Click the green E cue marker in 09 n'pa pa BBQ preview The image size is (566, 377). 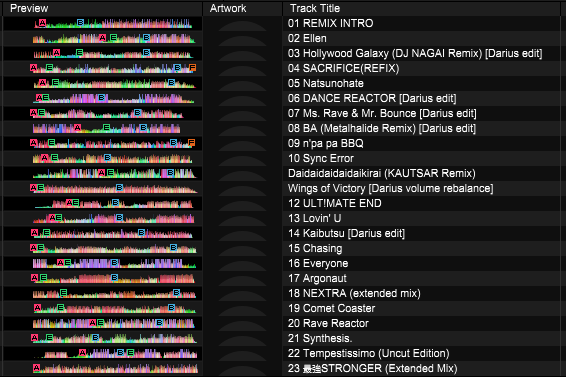tap(52, 143)
